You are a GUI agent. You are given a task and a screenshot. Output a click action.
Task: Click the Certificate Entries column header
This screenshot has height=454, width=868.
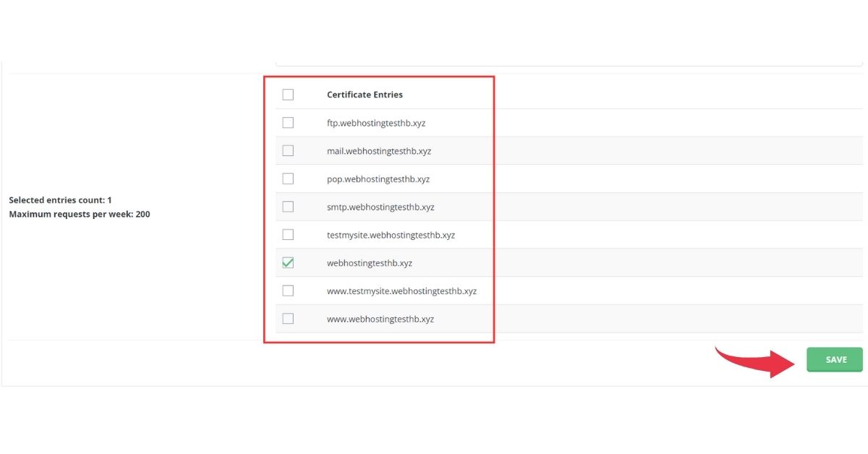364,94
